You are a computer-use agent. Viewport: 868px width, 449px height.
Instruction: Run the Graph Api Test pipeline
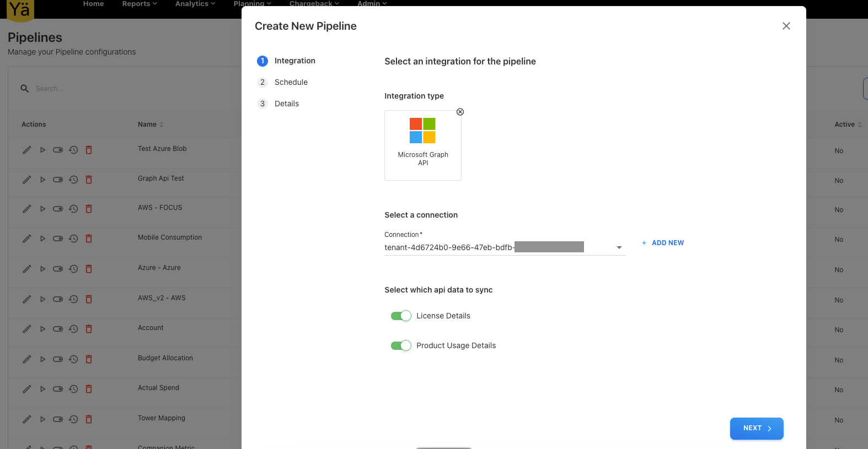[x=42, y=180]
